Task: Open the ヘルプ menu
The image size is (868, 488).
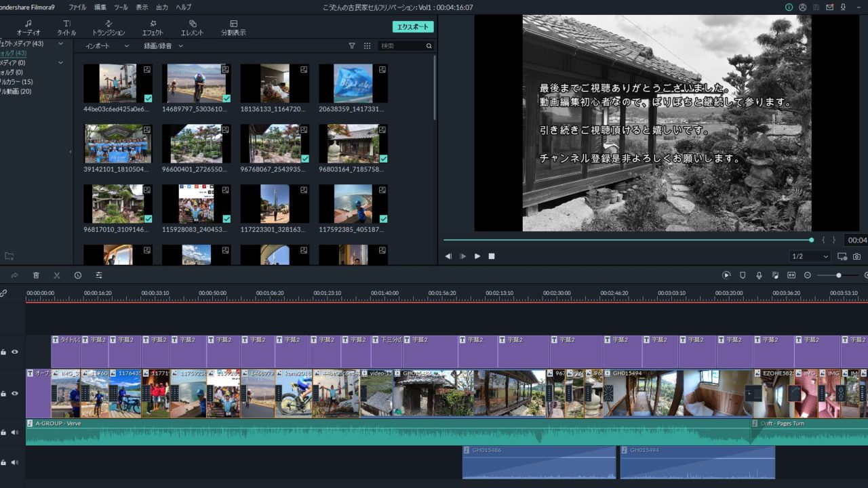Action: [183, 7]
